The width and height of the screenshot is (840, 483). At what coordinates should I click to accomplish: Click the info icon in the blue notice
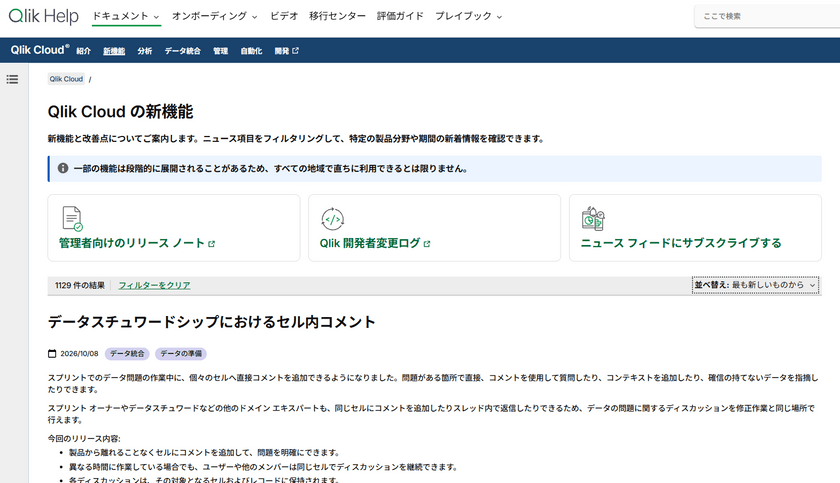pyautogui.click(x=63, y=168)
